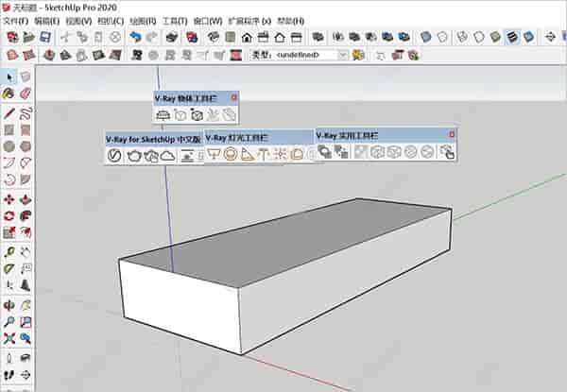Viewport: 567px width, 392px height.
Task: Click the V-Ray infinite plane icon
Action: pyautogui.click(x=163, y=114)
